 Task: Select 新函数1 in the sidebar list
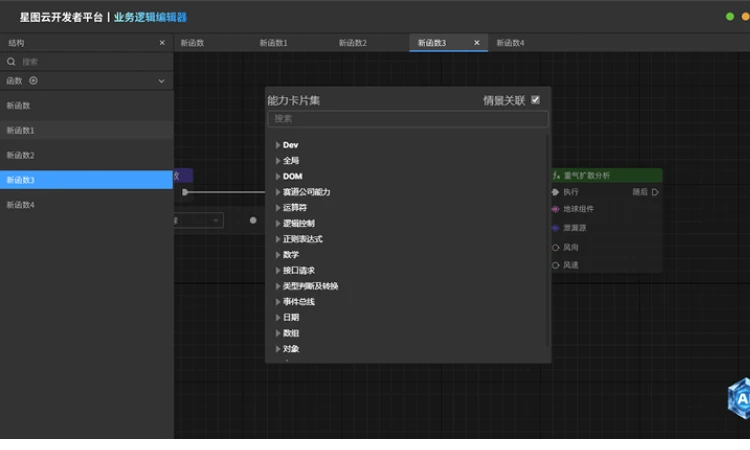tap(86, 130)
